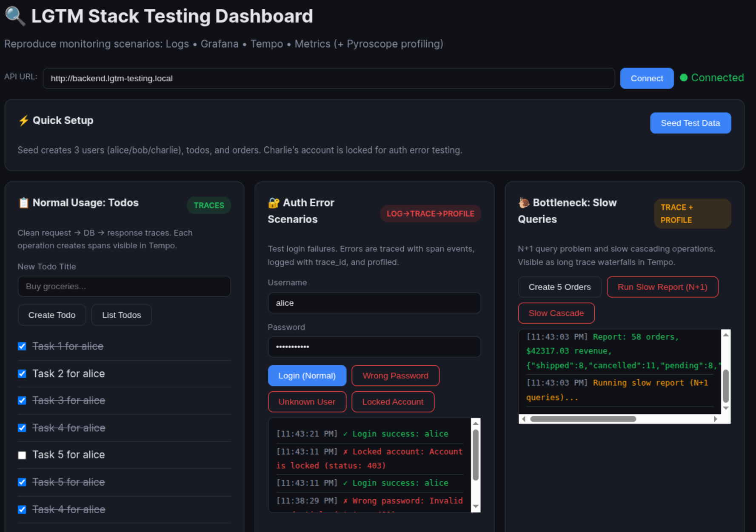Screen dimensions: 756x532
Task: Click the TRACES badge on the Todos card
Action: click(x=208, y=205)
